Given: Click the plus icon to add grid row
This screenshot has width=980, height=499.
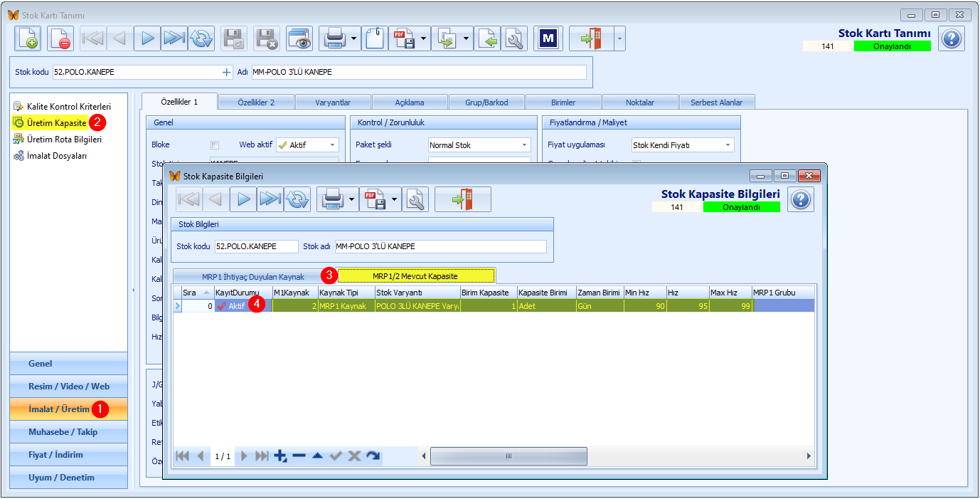Looking at the screenshot, I should 280,456.
